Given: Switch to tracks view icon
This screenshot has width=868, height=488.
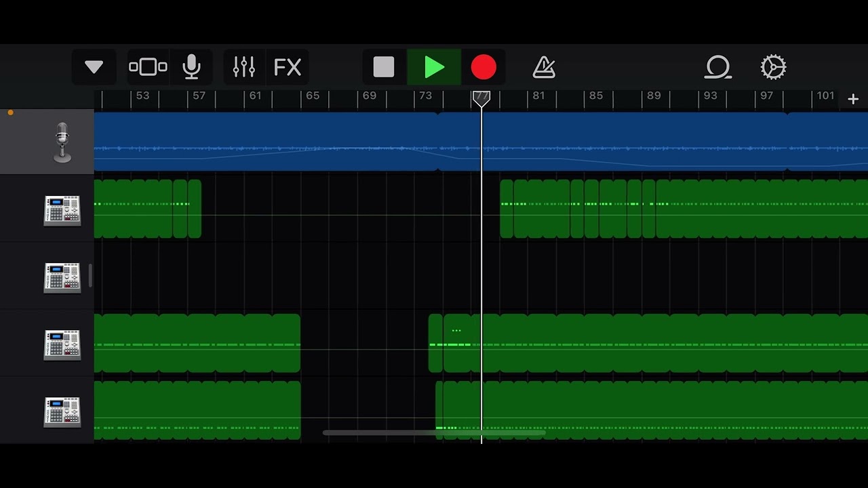Looking at the screenshot, I should 148,67.
